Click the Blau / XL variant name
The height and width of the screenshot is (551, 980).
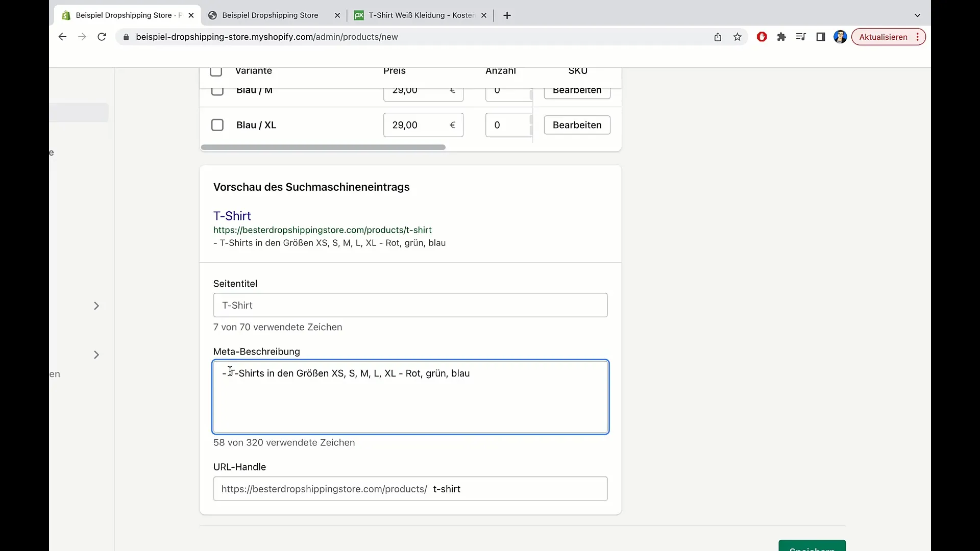pos(256,125)
